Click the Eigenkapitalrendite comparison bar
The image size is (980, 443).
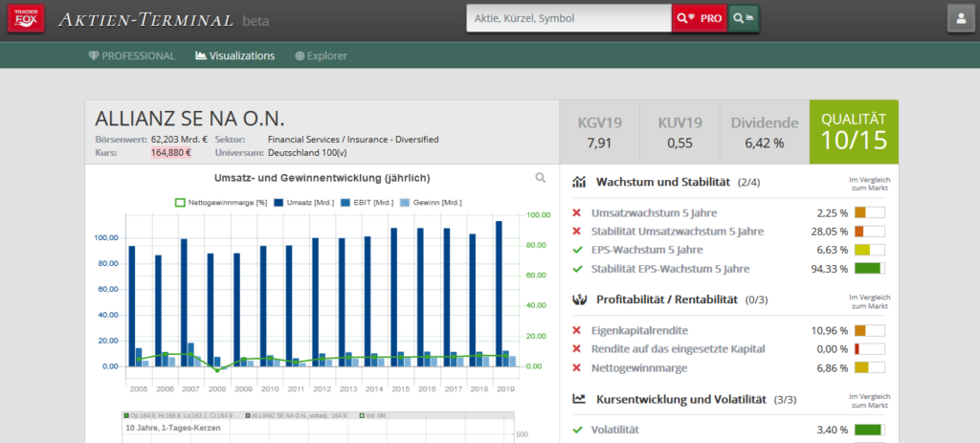pos(869,330)
